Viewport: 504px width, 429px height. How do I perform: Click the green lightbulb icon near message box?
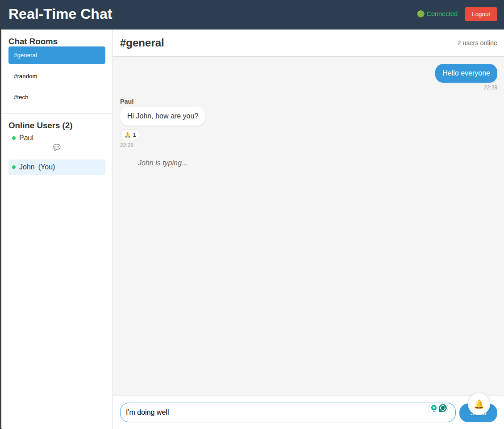pyautogui.click(x=433, y=408)
